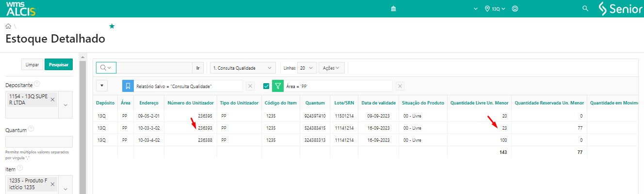Go to home via breadcrumb house icon

coord(8,26)
